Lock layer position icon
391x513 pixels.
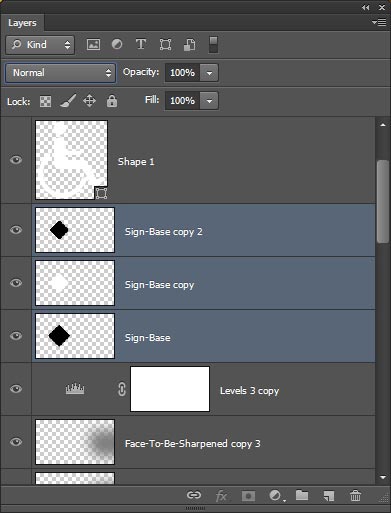pos(89,101)
